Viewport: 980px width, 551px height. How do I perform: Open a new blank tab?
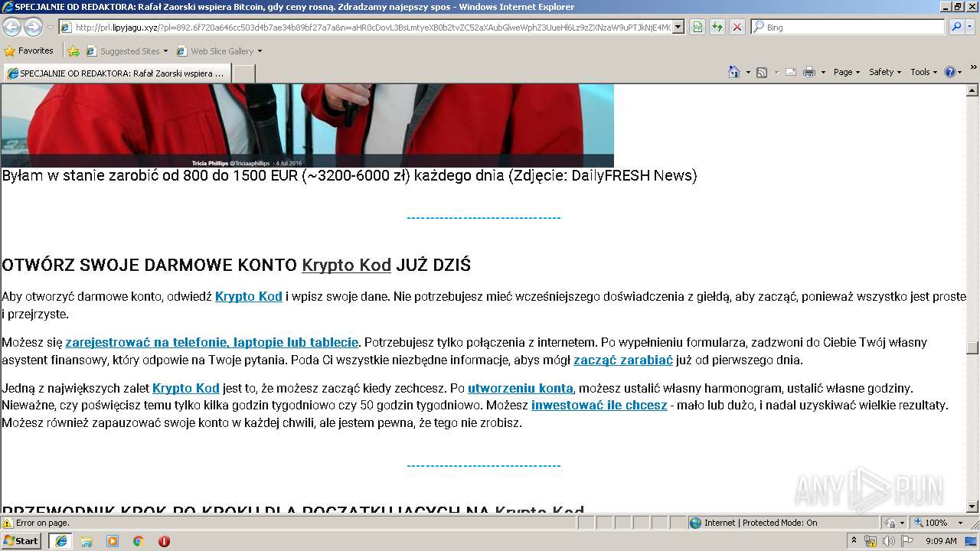(x=243, y=73)
